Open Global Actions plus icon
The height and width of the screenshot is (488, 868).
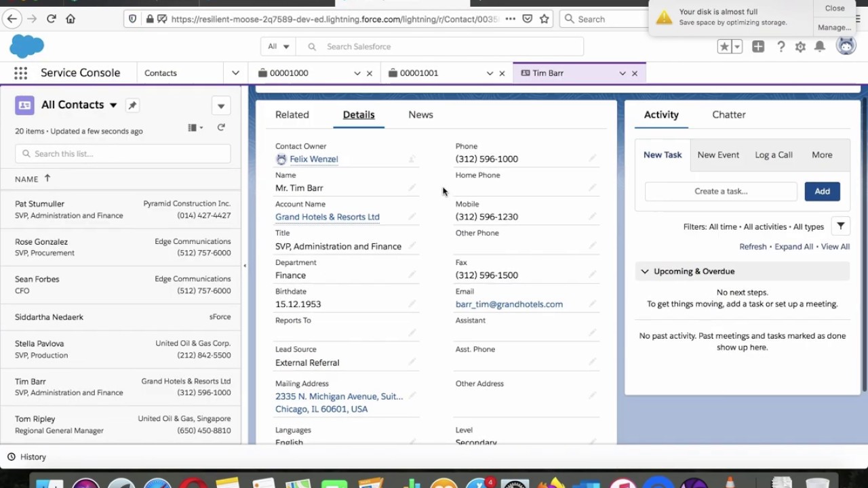click(x=758, y=46)
